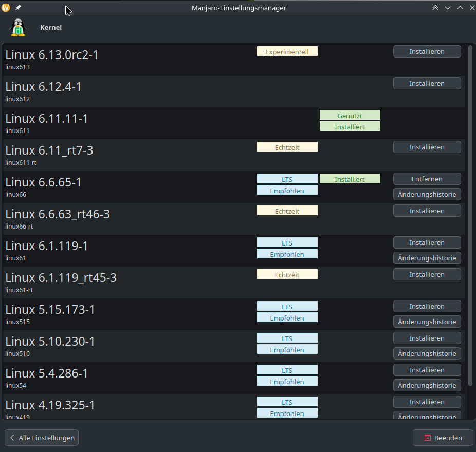Image resolution: width=476 pixels, height=452 pixels.
Task: Install Linux 5.4.286-1 kernel
Action: point(427,370)
